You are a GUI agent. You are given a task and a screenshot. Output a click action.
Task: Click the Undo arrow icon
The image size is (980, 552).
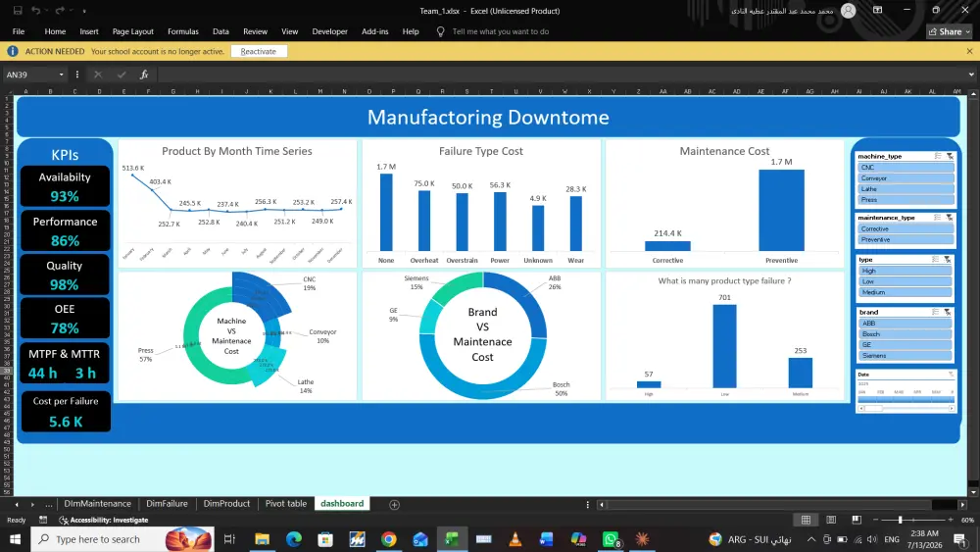[36, 11]
